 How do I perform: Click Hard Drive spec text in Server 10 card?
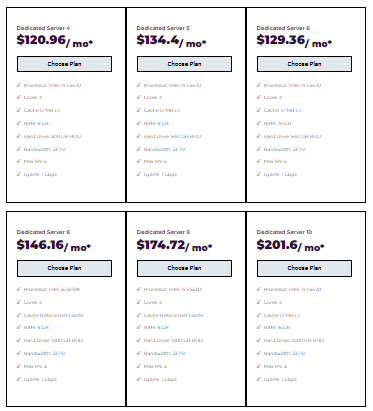click(294, 340)
